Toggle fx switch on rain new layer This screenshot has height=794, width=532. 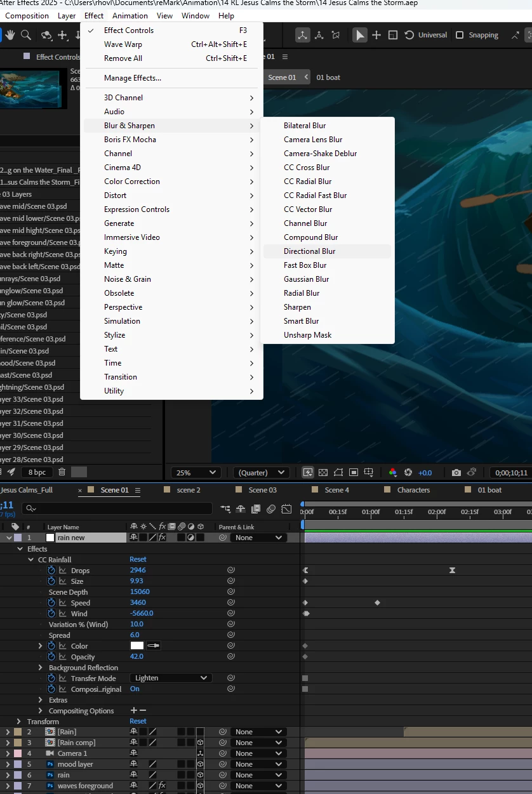[x=162, y=538]
